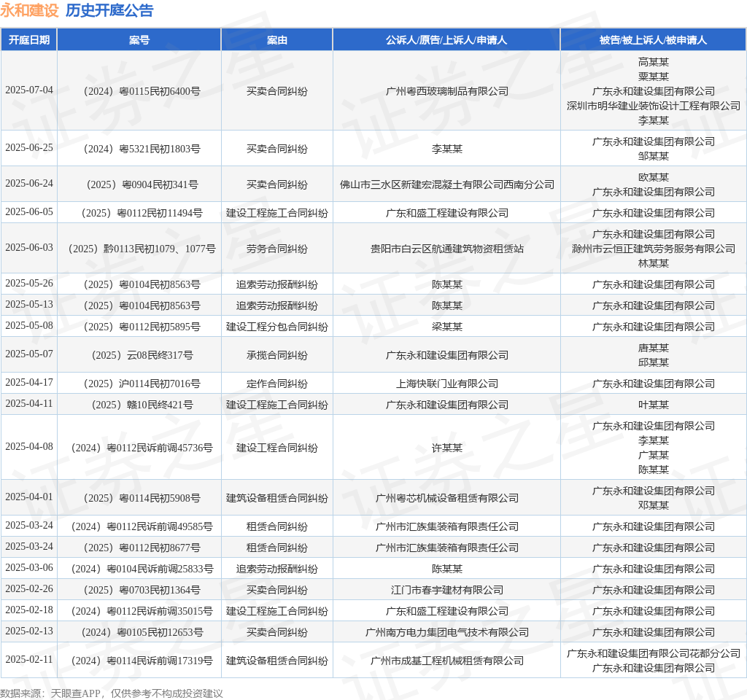The image size is (747, 700).
Task: Click the 开庭日期 column header
Action: coord(29,40)
